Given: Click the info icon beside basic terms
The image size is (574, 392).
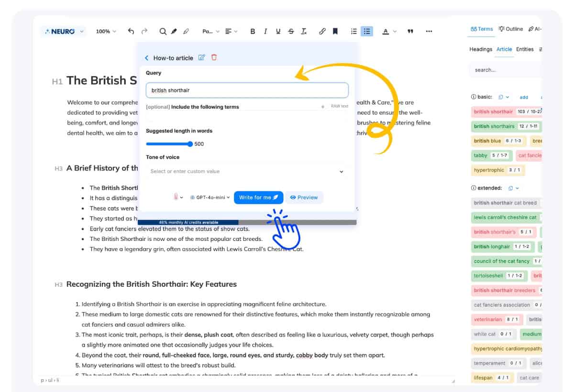Looking at the screenshot, I should pyautogui.click(x=474, y=97).
